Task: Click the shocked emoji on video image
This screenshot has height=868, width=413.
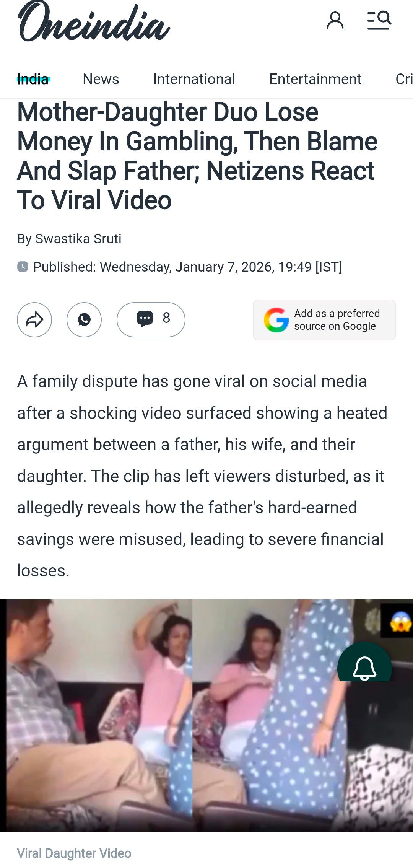Action: [400, 622]
